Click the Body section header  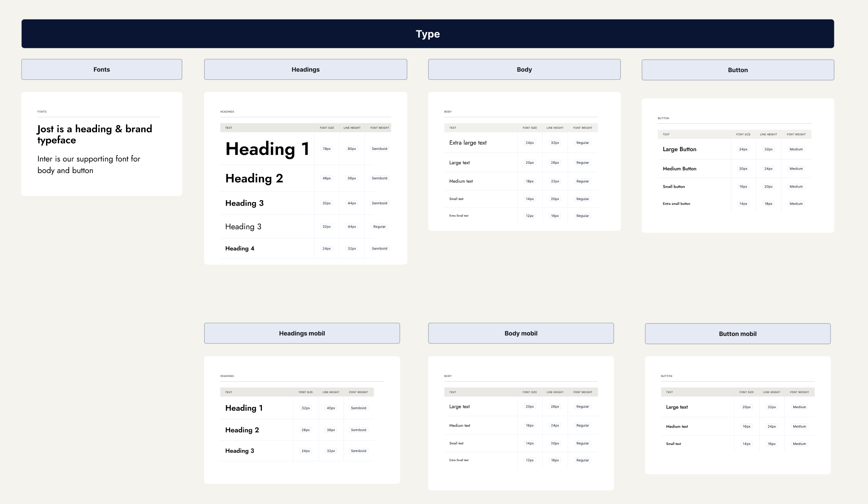click(x=524, y=70)
